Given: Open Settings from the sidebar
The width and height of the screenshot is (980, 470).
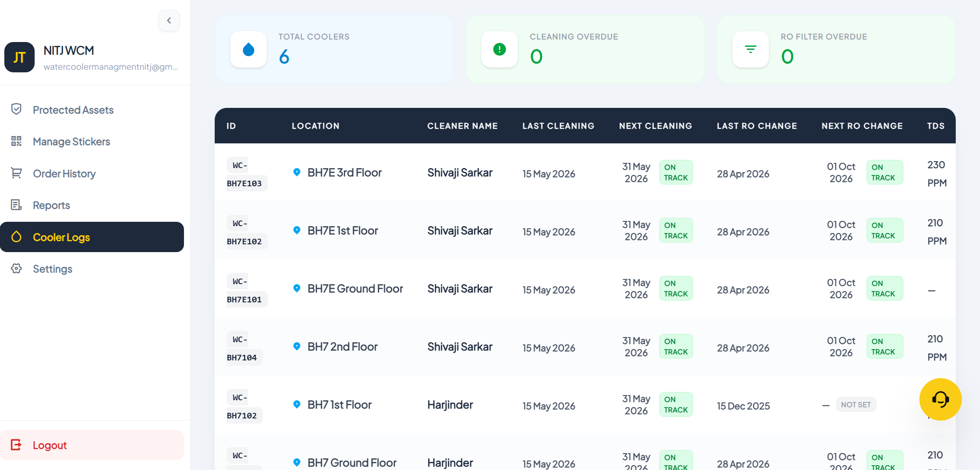Looking at the screenshot, I should pos(92,269).
